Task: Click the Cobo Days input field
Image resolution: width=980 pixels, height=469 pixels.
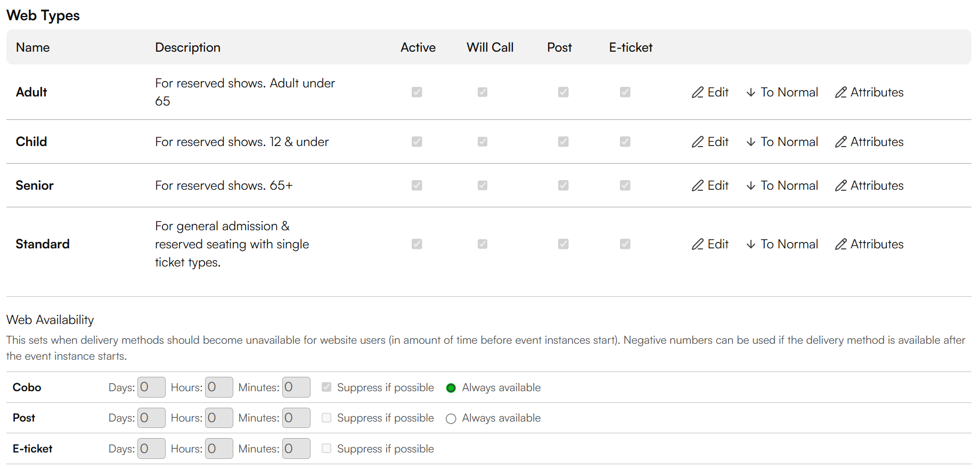Action: pyautogui.click(x=151, y=387)
